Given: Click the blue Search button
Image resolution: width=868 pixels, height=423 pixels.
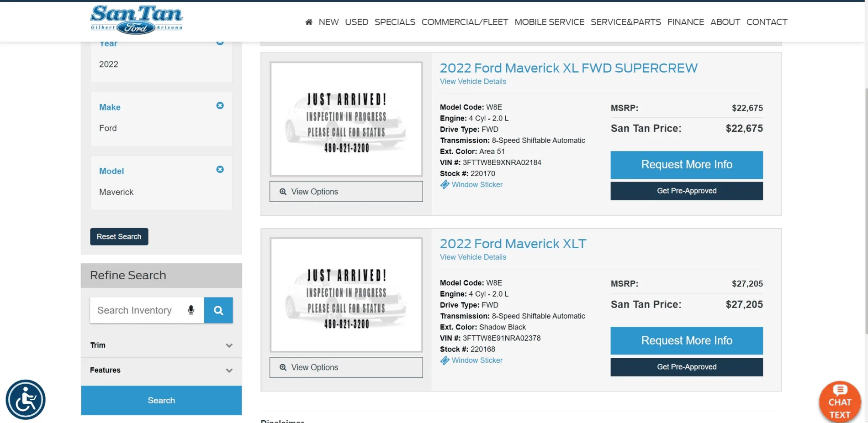Looking at the screenshot, I should (161, 401).
